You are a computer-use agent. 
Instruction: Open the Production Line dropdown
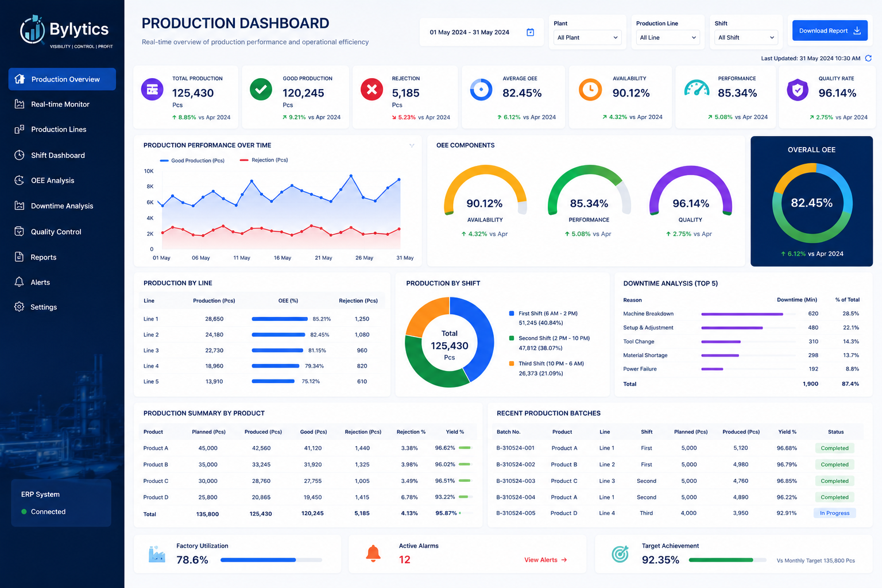(668, 37)
